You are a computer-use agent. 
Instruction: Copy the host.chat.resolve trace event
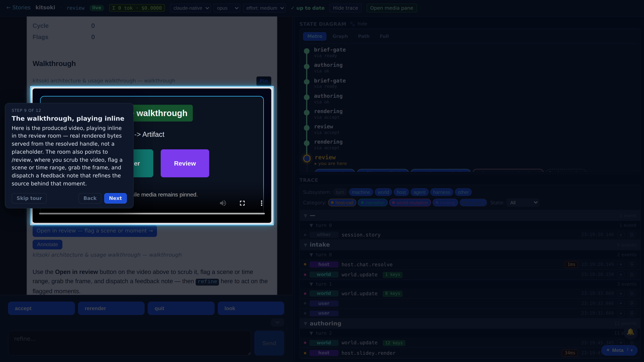(632, 264)
